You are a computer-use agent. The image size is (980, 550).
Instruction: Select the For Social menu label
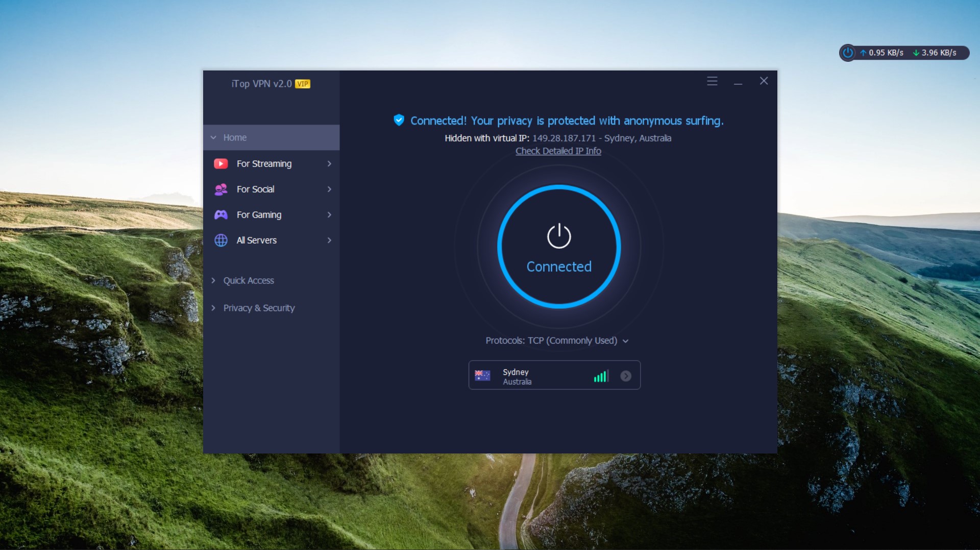(x=255, y=189)
